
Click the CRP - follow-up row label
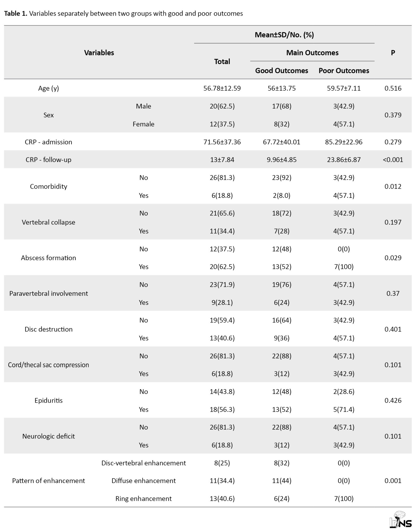tap(48, 160)
